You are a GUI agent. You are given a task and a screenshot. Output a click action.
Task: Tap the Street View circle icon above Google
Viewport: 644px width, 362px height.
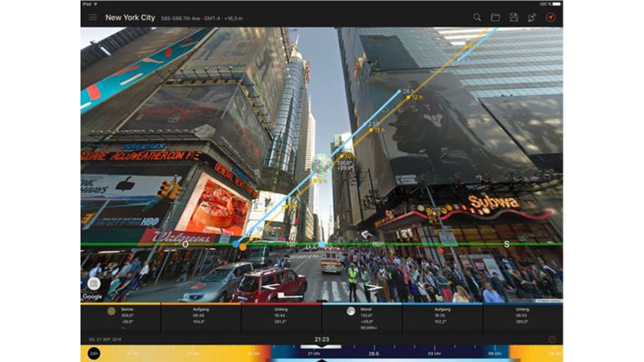[x=93, y=284]
